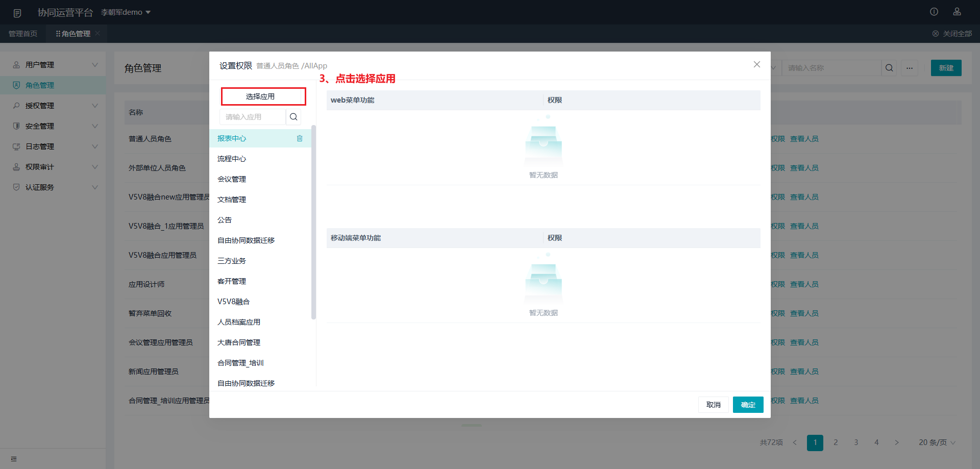
Task: Select 人员档案应用 in the app list
Action: [x=260, y=322]
